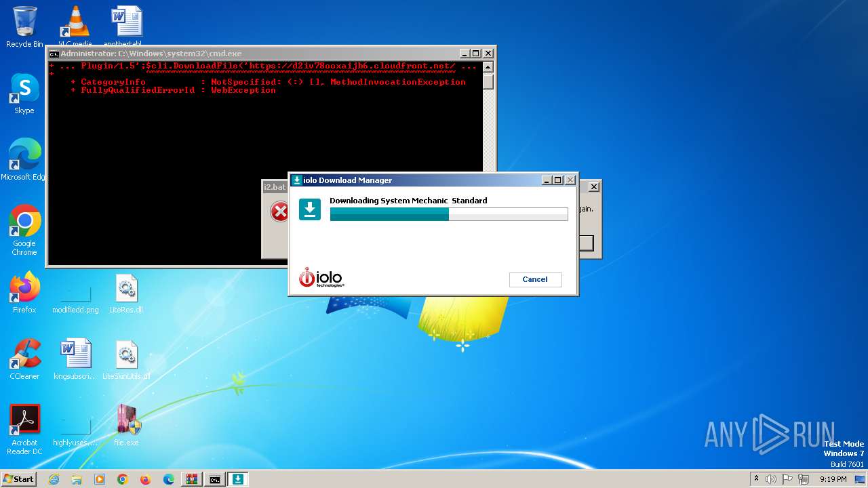The image size is (868, 488).
Task: Click the download progress bar
Action: point(448,214)
